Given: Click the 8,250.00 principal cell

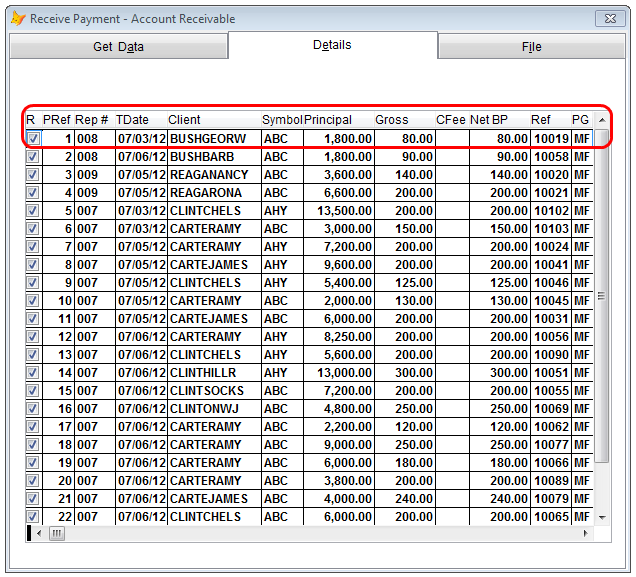Looking at the screenshot, I should (x=339, y=337).
